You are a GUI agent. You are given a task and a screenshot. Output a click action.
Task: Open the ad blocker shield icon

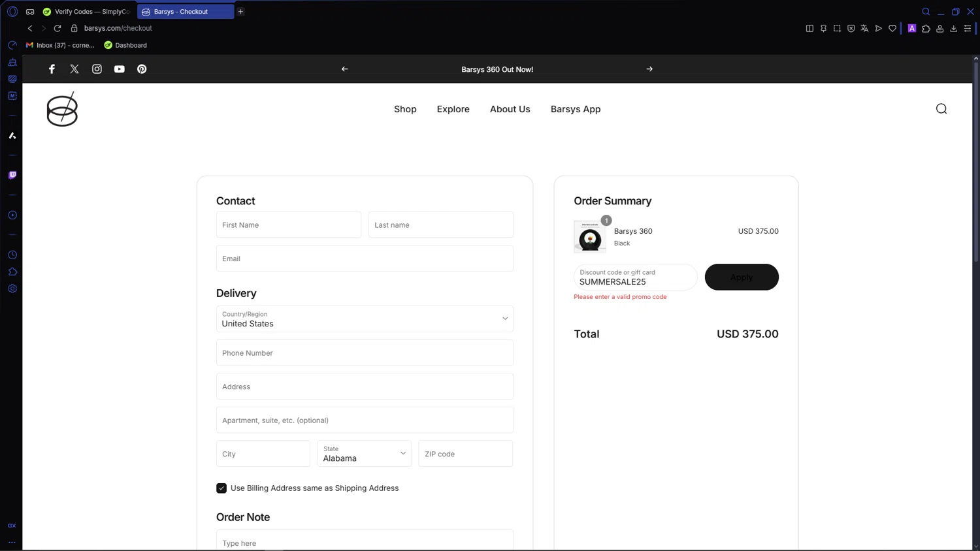[x=851, y=28]
